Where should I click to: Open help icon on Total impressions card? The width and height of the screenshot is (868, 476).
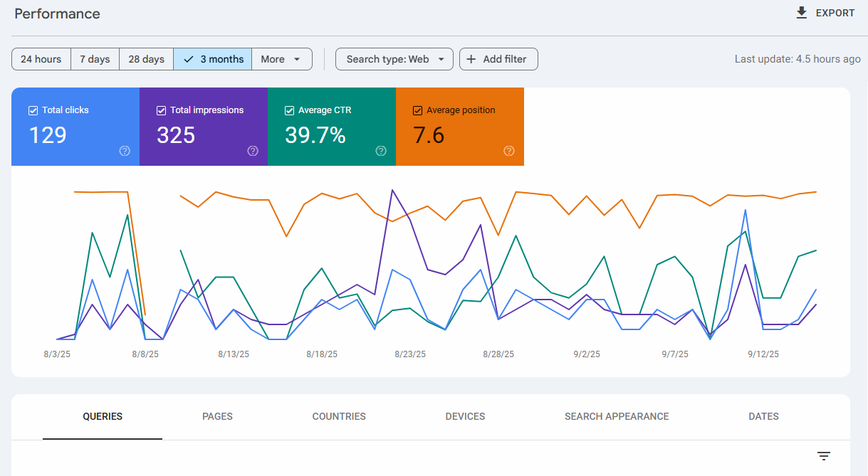tap(253, 151)
